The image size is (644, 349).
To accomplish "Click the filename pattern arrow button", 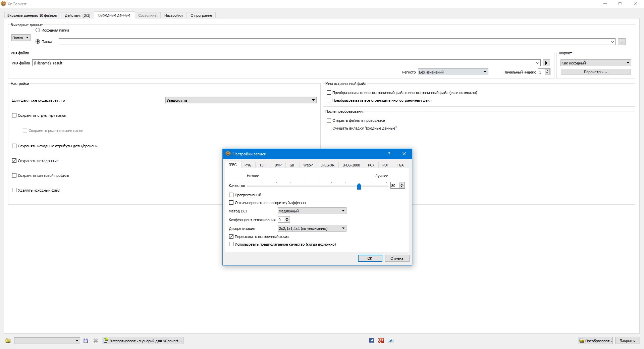I will click(x=546, y=63).
